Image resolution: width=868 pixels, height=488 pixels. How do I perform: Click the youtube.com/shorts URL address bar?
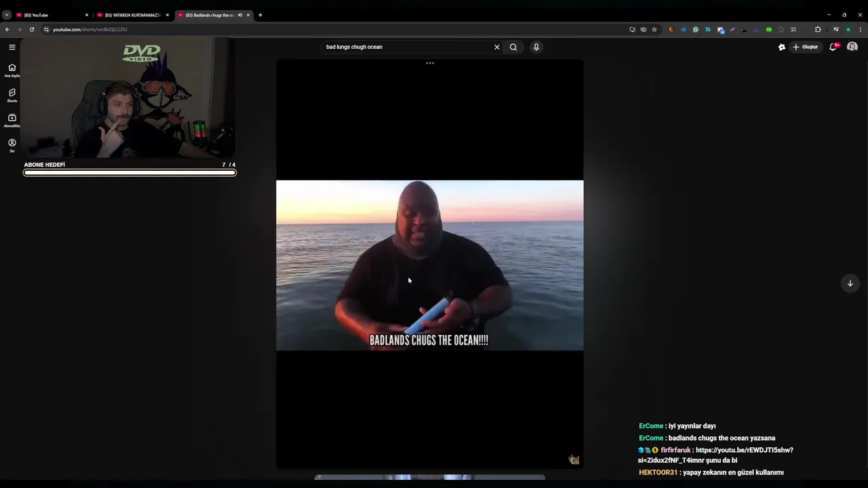click(90, 29)
